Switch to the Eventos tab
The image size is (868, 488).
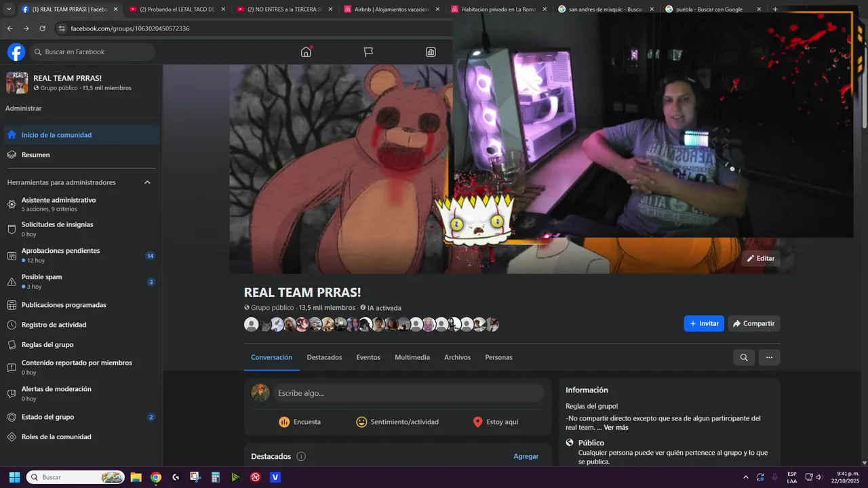click(x=368, y=357)
